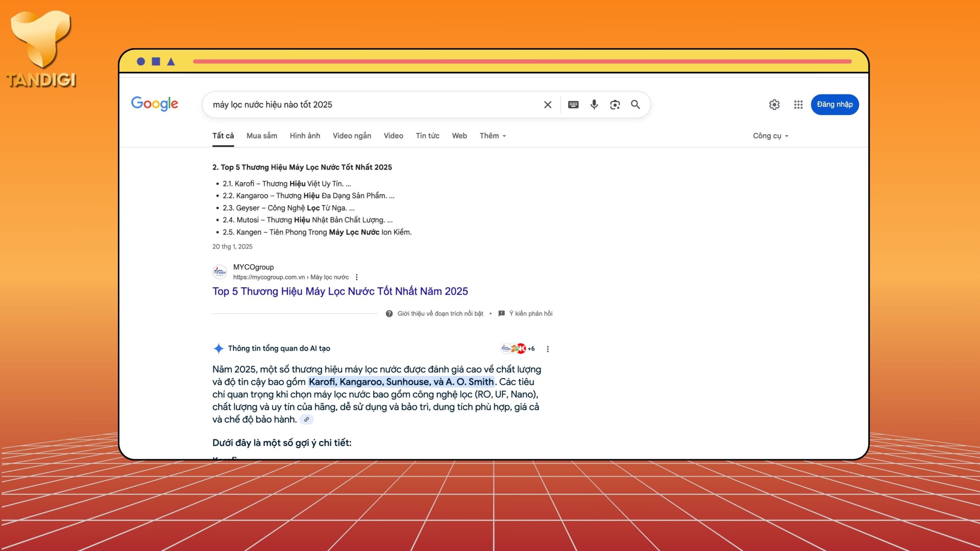The width and height of the screenshot is (980, 551).
Task: Show AI overview sources with +6 badge
Action: tap(518, 348)
